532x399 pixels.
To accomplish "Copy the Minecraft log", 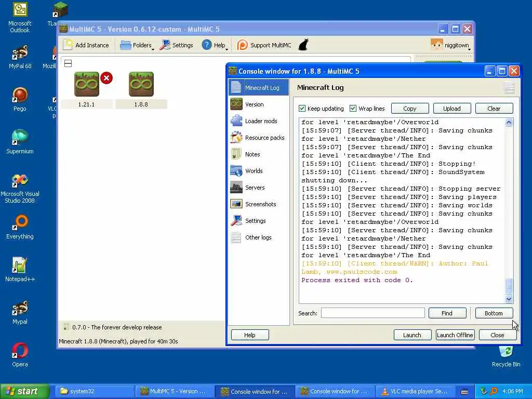I will pyautogui.click(x=410, y=109).
